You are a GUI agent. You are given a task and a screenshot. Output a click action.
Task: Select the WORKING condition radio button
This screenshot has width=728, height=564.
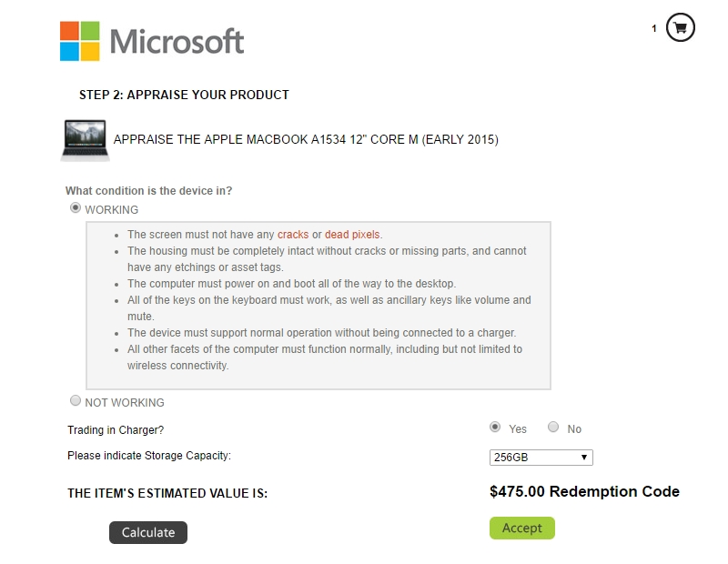coord(76,207)
